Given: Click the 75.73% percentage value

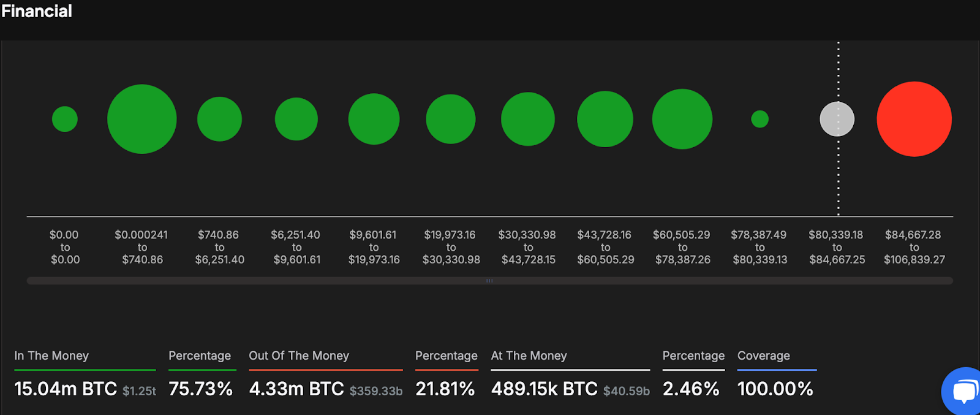Looking at the screenshot, I should [x=201, y=389].
